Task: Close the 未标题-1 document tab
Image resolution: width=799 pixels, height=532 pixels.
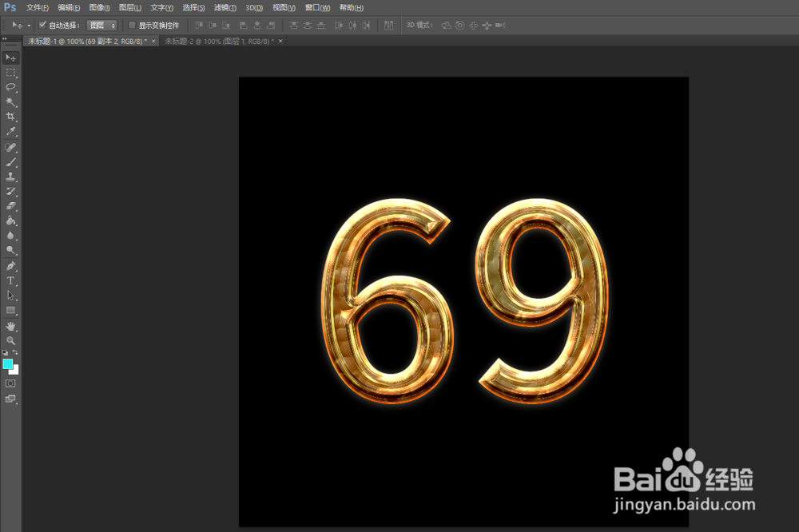Action: point(153,42)
